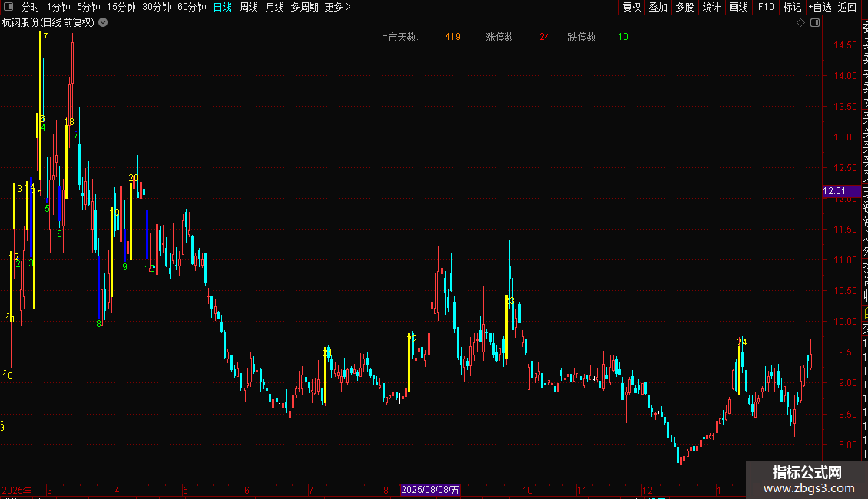Expand the 更多 periods menu
The height and width of the screenshot is (499, 868).
(338, 7)
